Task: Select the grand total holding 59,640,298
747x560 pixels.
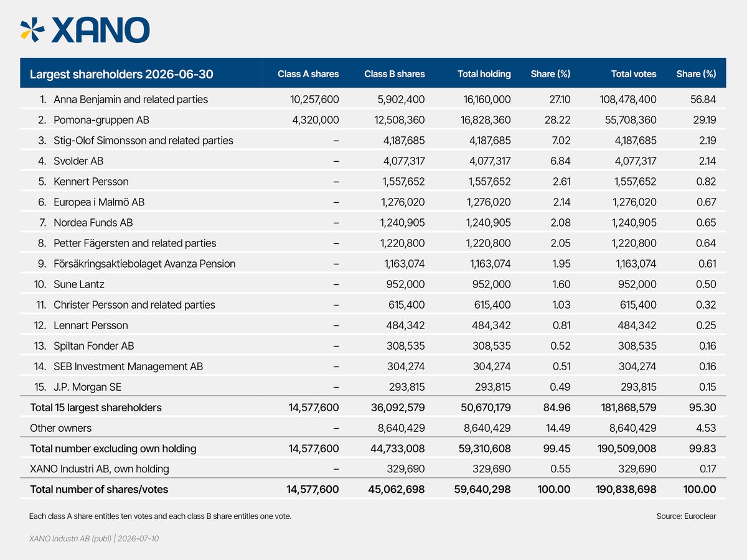Action: 484,490
